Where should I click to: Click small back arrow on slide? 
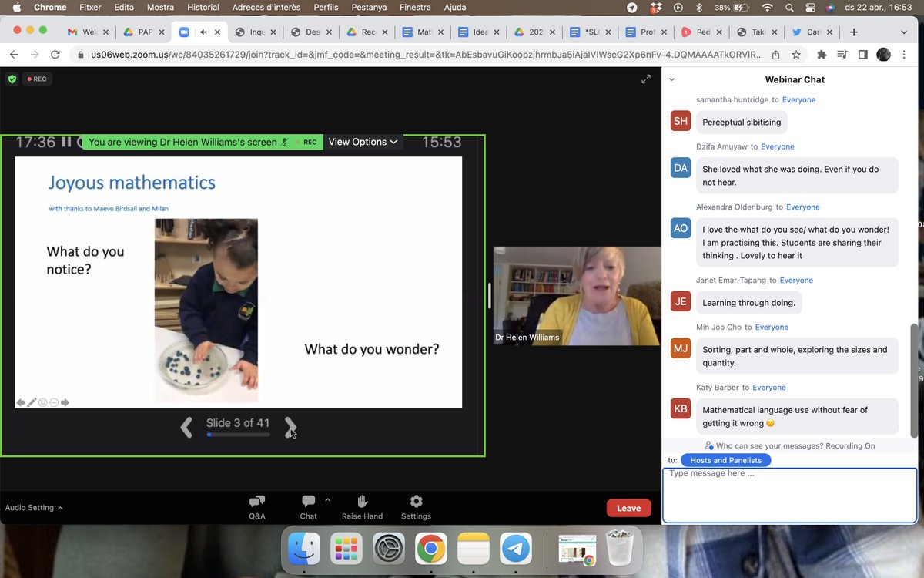pyautogui.click(x=21, y=402)
